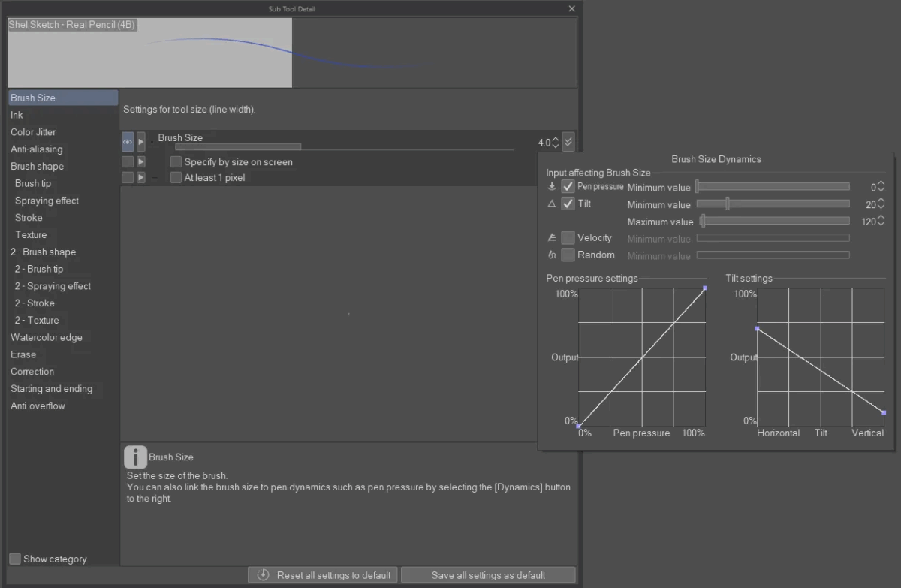This screenshot has height=588, width=901.
Task: Enable Specify by size on screen
Action: click(x=176, y=161)
